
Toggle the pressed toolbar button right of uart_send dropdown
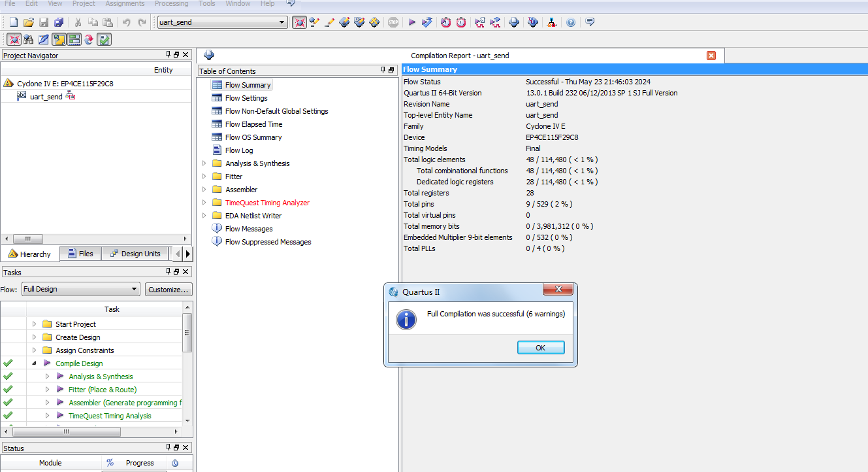(x=300, y=22)
